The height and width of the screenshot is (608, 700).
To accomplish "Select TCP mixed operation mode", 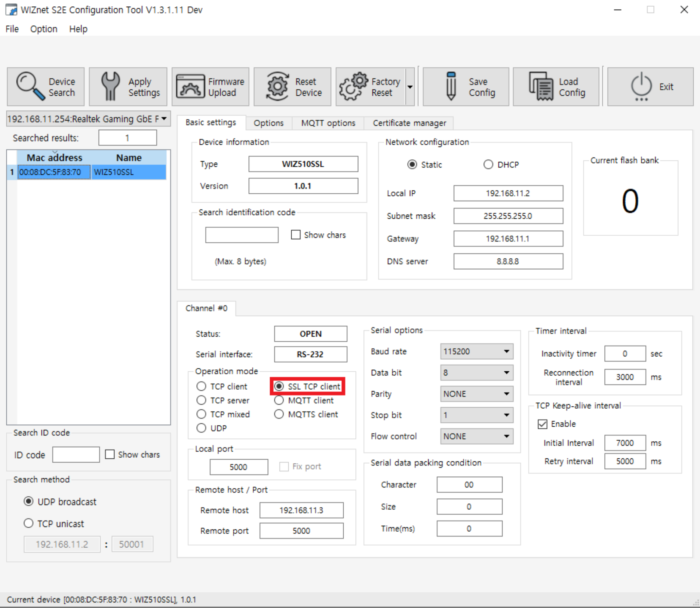I will click(201, 414).
